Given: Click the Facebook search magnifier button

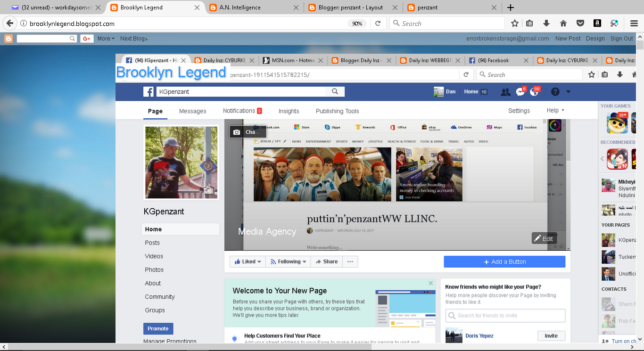Looking at the screenshot, I should click(x=335, y=92).
